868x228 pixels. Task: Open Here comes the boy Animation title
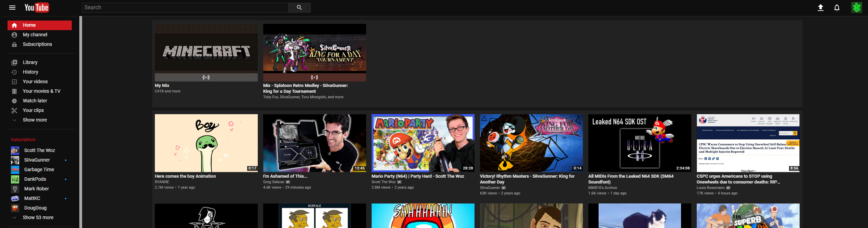point(185,176)
